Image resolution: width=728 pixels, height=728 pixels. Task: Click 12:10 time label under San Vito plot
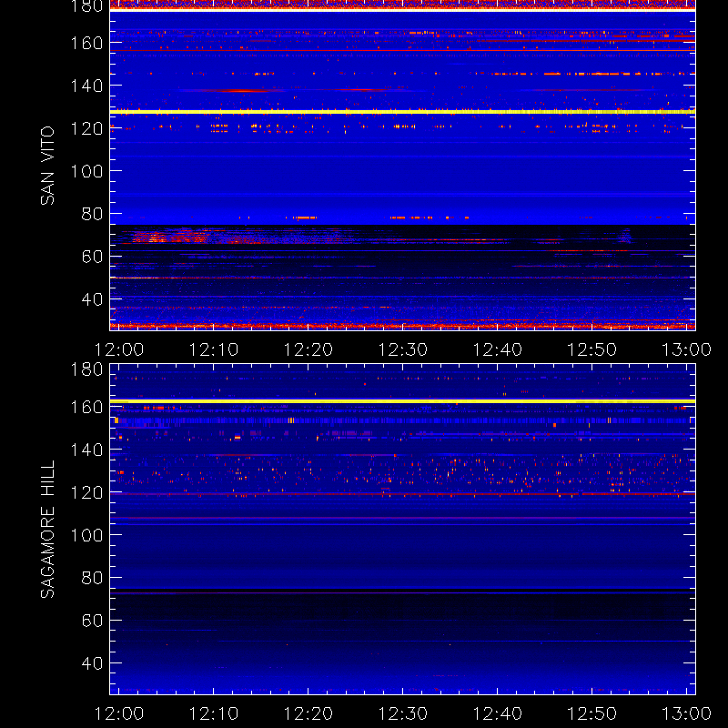click(214, 349)
